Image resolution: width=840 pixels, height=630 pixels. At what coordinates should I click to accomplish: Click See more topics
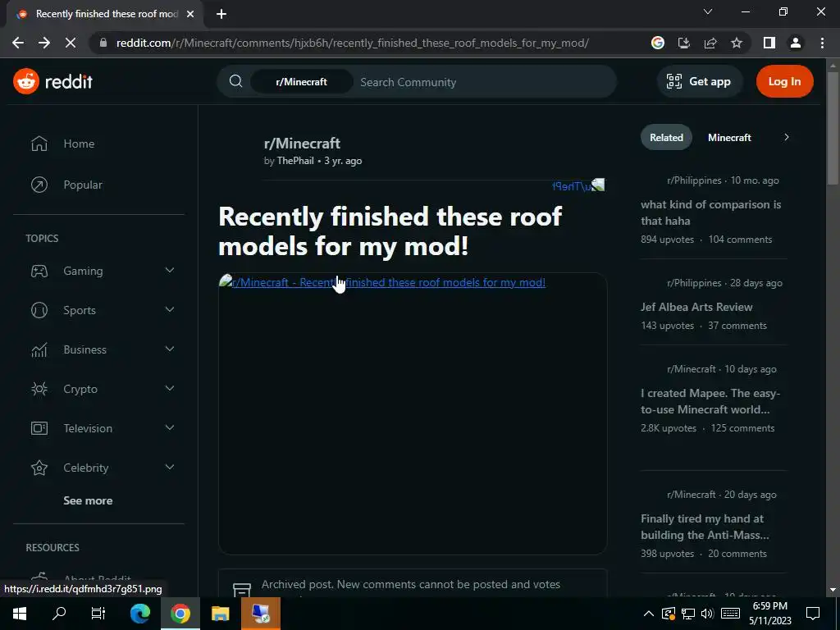(x=88, y=501)
